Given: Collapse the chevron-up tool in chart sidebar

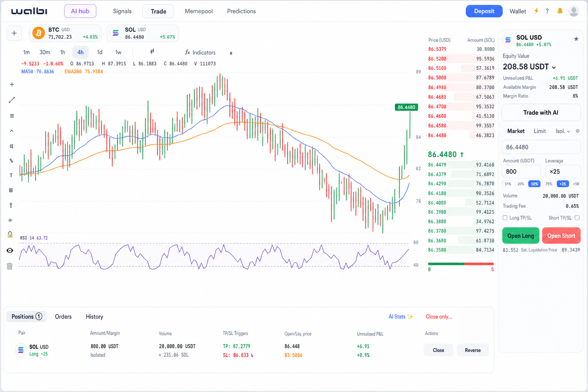Looking at the screenshot, I should pos(11,131).
